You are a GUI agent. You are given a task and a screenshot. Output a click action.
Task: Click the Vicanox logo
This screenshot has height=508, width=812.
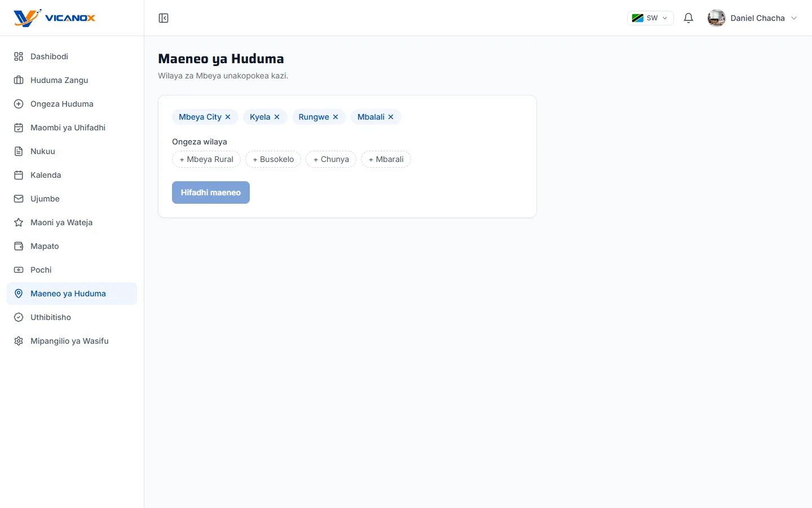coord(54,18)
